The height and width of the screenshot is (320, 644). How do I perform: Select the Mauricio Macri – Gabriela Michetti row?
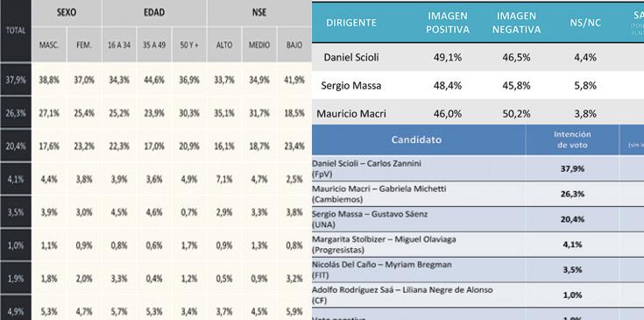(x=478, y=194)
